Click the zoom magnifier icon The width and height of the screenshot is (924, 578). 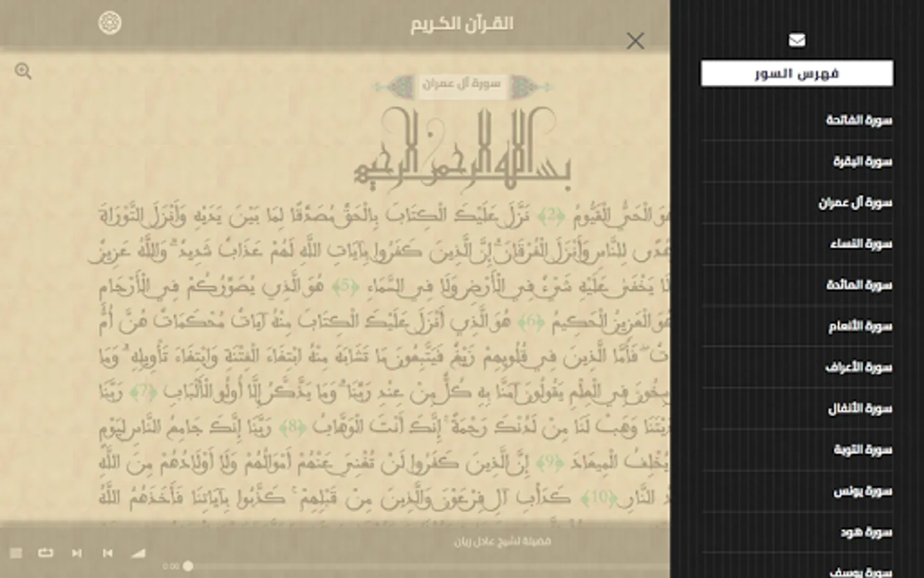(x=23, y=71)
